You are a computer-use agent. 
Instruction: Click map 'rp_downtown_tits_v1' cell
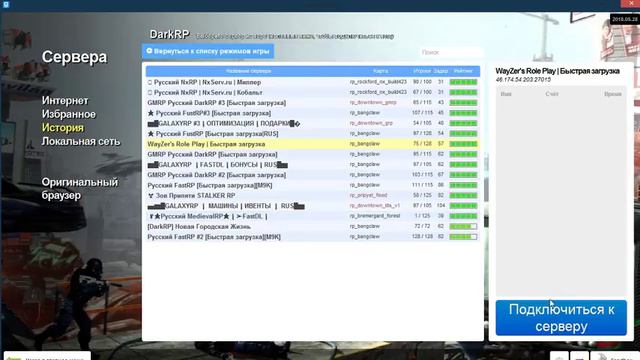point(375,206)
